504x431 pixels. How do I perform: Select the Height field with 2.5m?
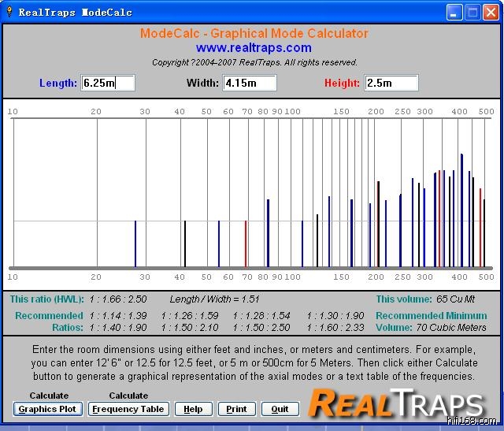[391, 83]
